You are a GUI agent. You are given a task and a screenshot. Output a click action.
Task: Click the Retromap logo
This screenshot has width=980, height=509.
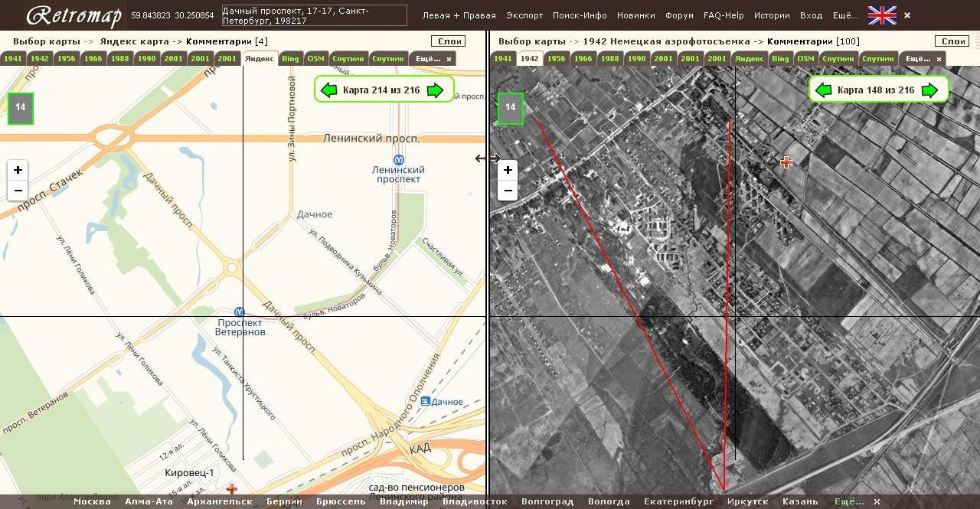pyautogui.click(x=73, y=15)
